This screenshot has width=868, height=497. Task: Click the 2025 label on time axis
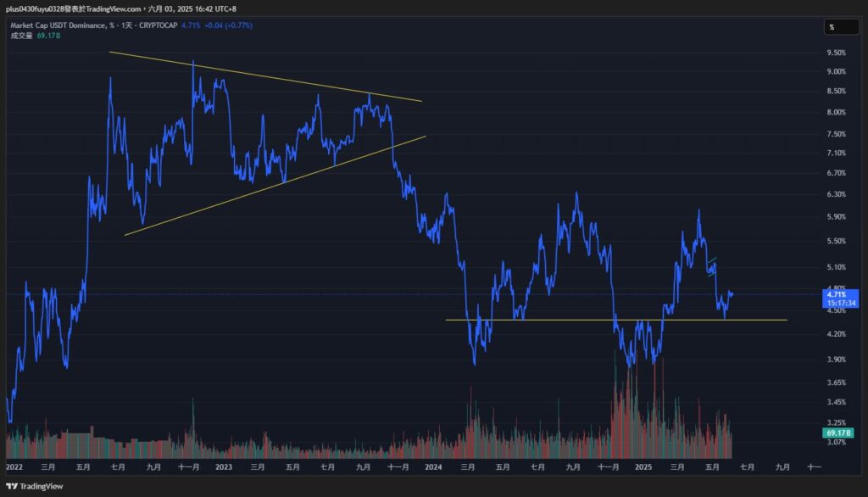coord(643,467)
